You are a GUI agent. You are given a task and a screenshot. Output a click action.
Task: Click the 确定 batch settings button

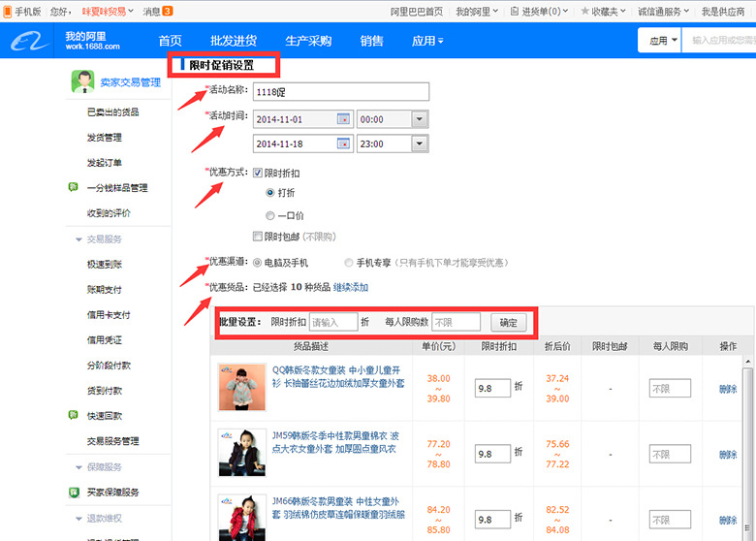pos(509,322)
